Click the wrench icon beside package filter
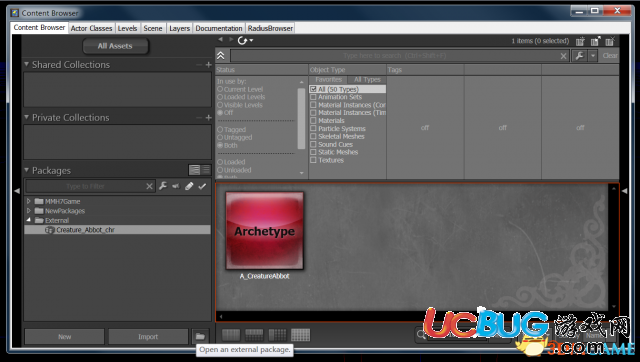 pyautogui.click(x=163, y=186)
